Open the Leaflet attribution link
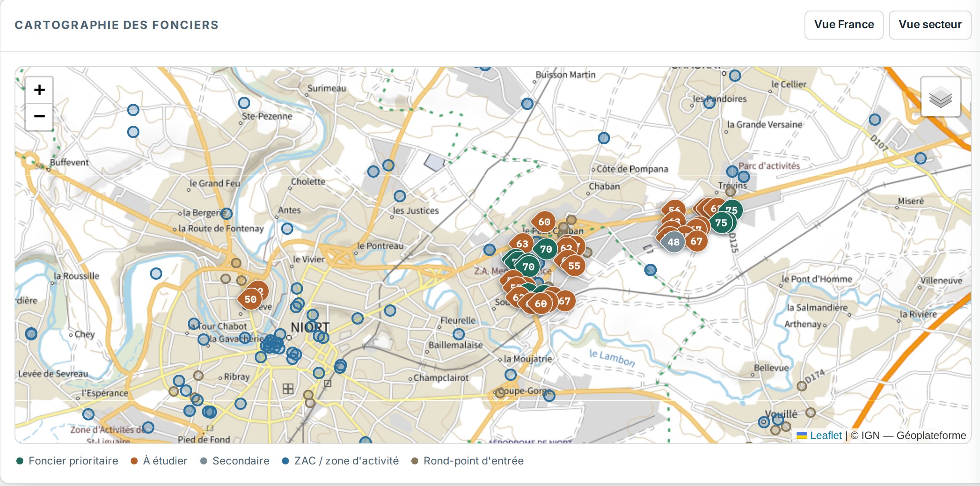Viewport: 980px width, 486px height. [825, 435]
